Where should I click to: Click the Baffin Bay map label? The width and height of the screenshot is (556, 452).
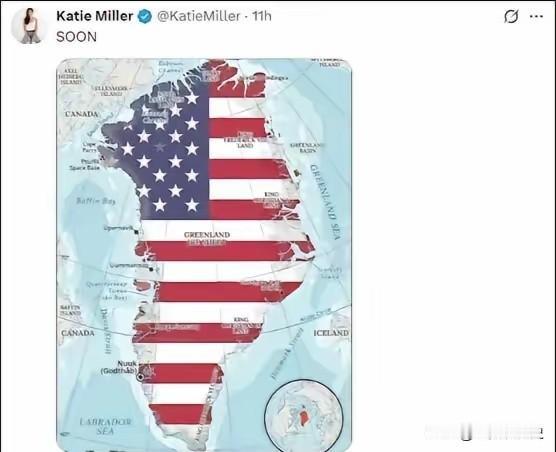96,201
